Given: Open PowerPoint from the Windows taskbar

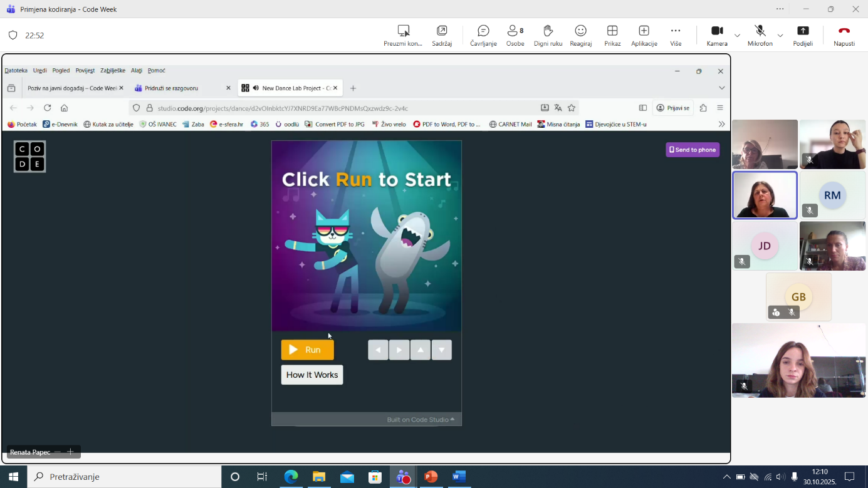Looking at the screenshot, I should pyautogui.click(x=431, y=477).
